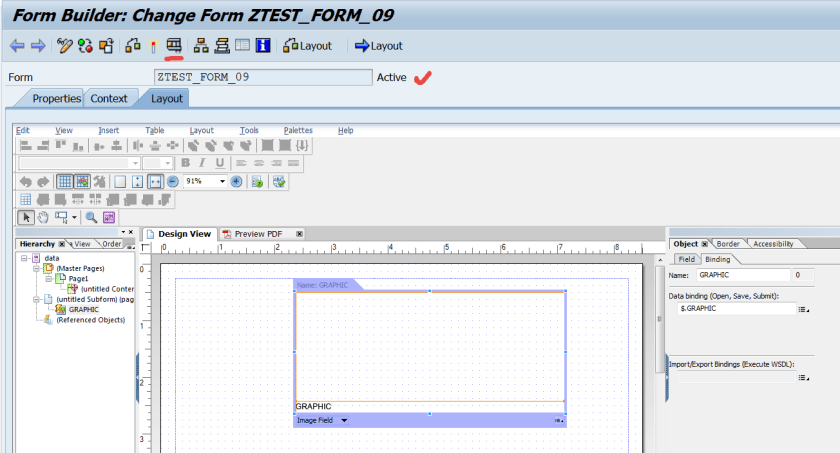Click the green-red Active/Inactive icon
840x453 pixels.
(x=85, y=46)
